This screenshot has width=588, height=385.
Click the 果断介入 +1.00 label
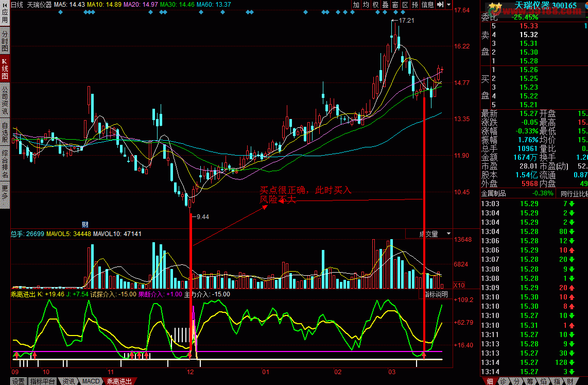click(161, 294)
